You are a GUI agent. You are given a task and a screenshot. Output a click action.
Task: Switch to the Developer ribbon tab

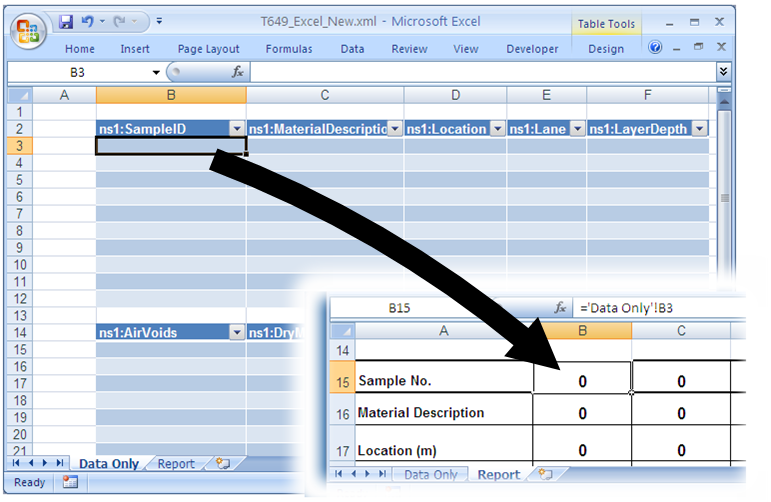pos(532,48)
